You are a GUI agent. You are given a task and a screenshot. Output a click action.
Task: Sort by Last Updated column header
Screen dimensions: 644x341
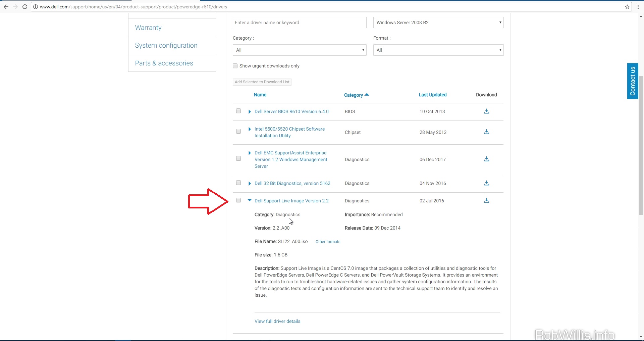click(433, 95)
